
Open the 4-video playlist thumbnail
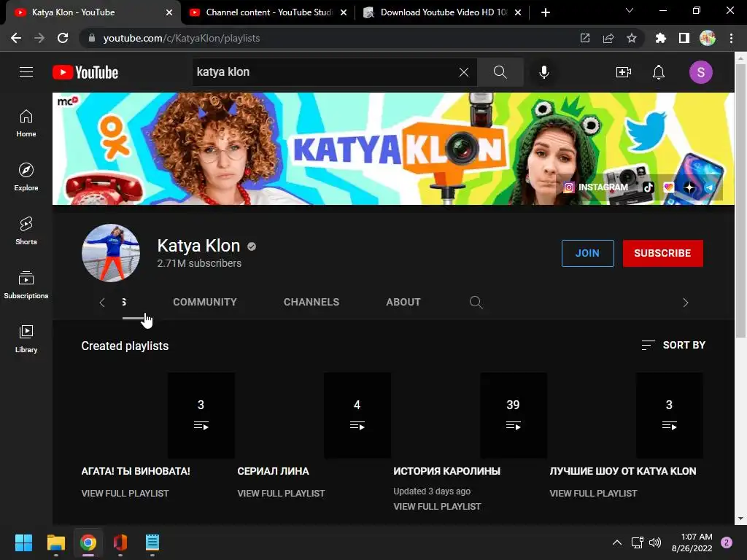(314, 415)
